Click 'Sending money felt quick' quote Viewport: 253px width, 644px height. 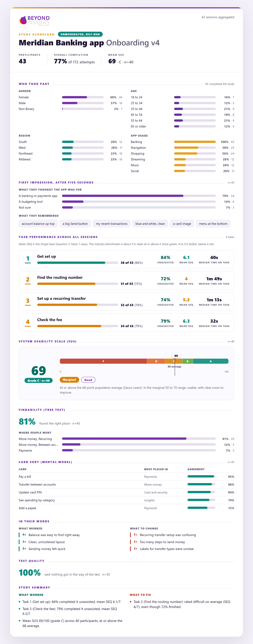(x=47, y=549)
